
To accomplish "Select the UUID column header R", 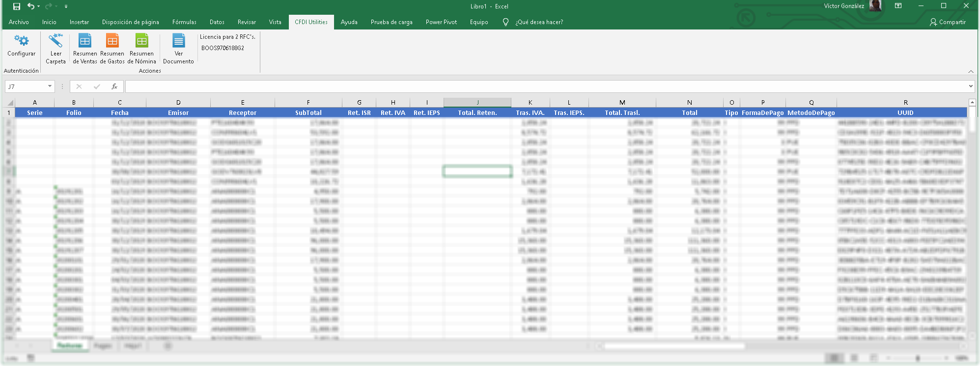I will tap(905, 103).
